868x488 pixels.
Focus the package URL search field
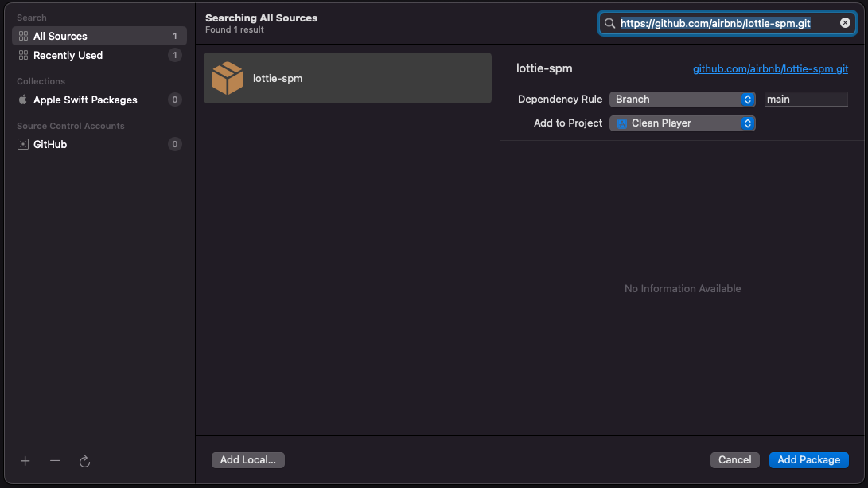pos(727,23)
